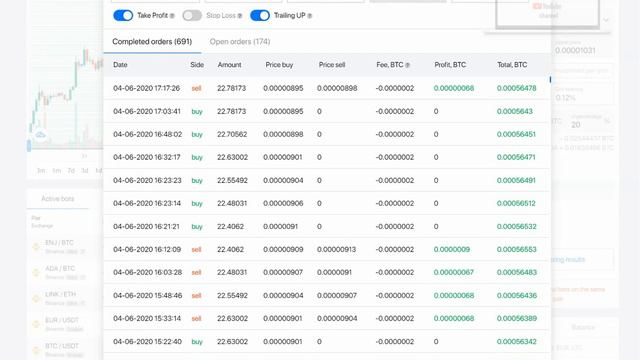
Task: Click the field showing 20 in background
Action: 590,121
